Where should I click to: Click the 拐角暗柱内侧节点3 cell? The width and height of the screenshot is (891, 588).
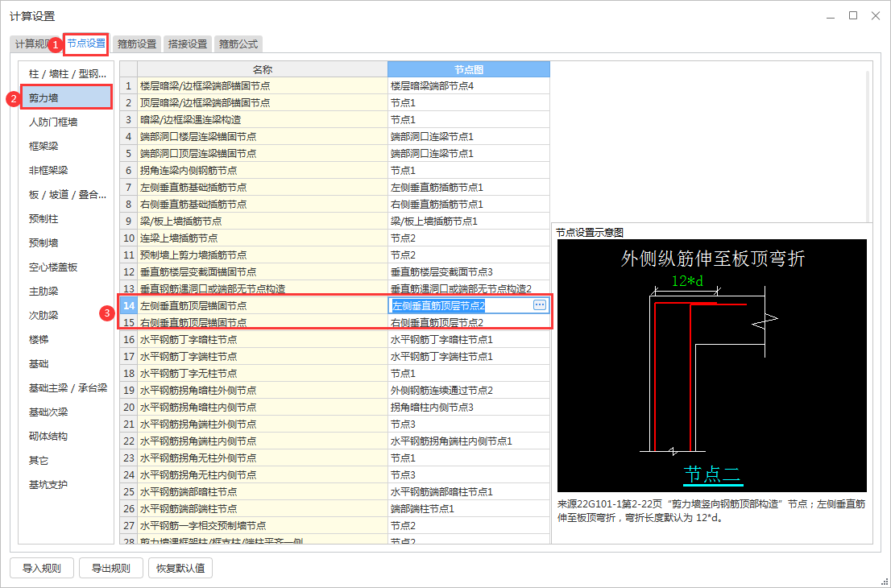click(469, 407)
